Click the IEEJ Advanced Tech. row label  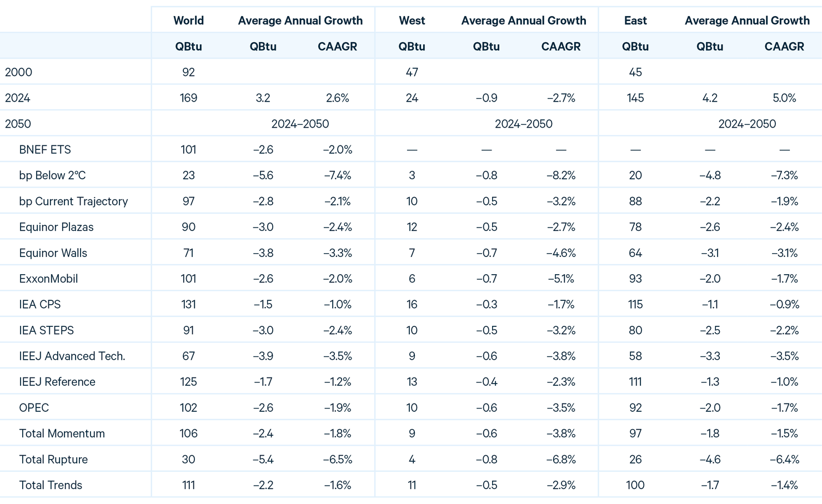point(72,356)
